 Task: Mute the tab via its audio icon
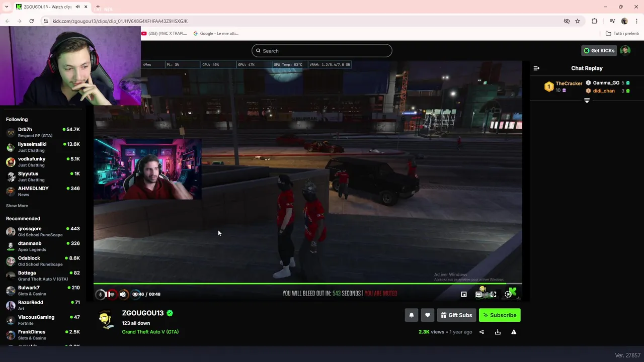tap(77, 7)
